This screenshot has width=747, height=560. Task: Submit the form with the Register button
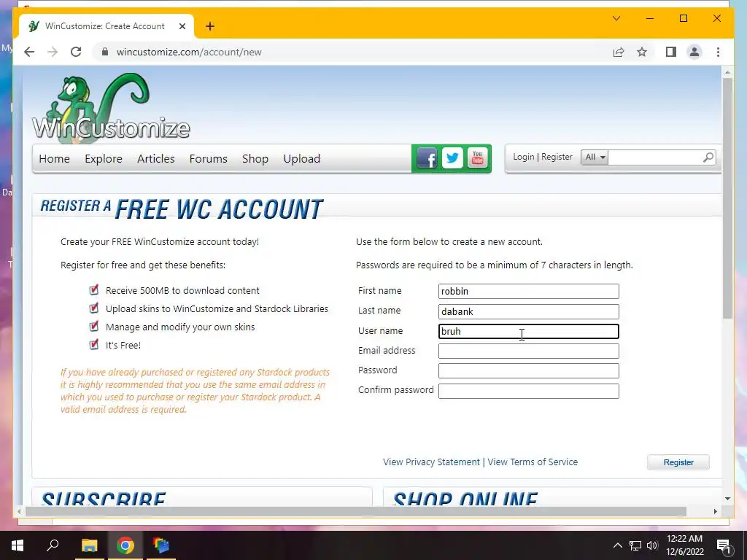[x=678, y=462]
